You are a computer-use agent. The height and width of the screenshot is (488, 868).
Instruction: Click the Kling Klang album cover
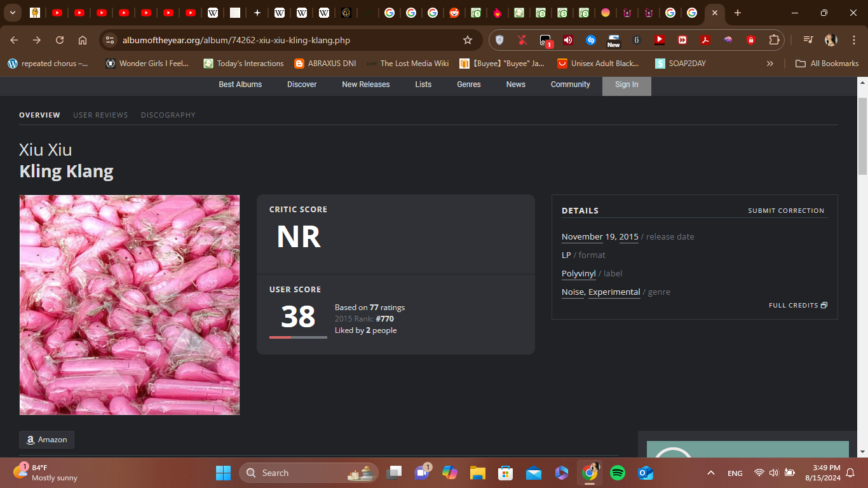coord(130,305)
